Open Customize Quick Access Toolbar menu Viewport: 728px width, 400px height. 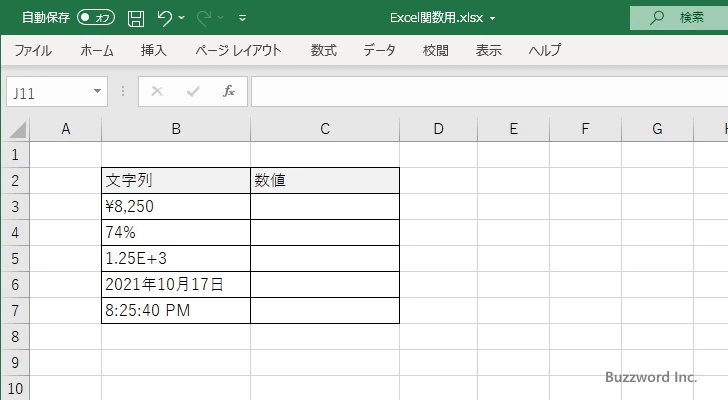242,18
